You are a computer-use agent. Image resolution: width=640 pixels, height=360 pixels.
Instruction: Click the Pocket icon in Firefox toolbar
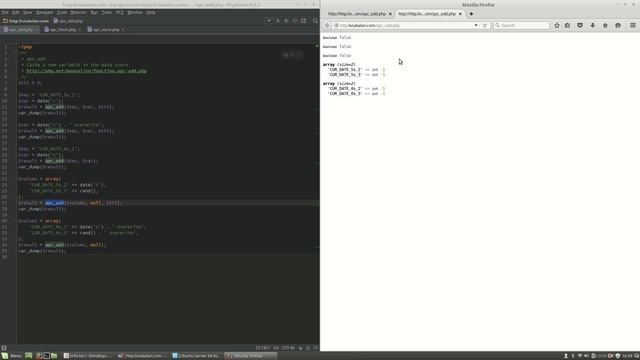point(580,25)
